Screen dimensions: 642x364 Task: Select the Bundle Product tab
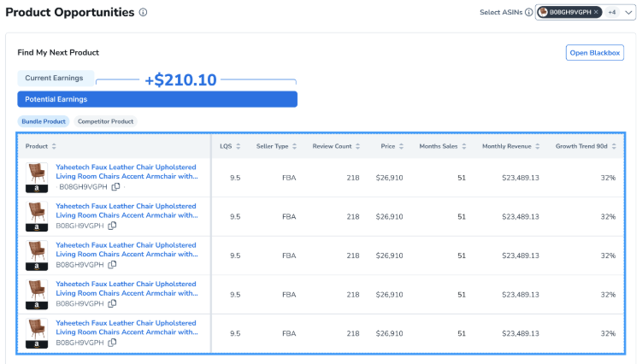click(x=44, y=121)
